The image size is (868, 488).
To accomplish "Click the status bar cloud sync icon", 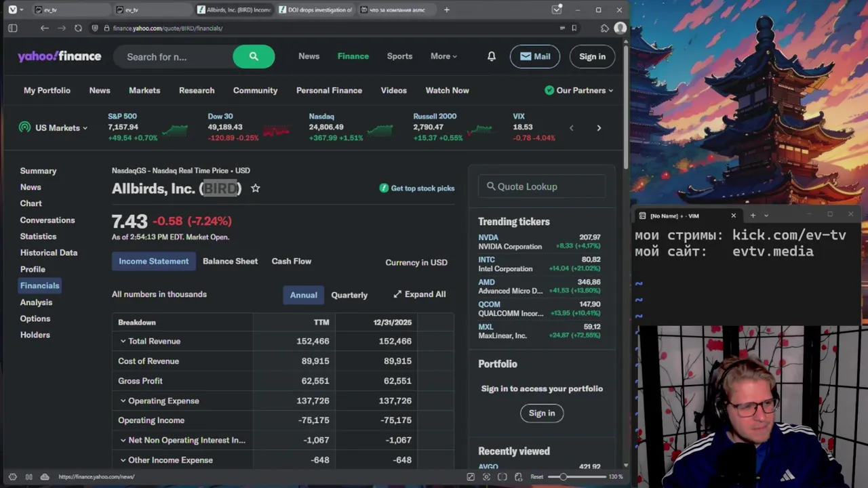I will (45, 476).
